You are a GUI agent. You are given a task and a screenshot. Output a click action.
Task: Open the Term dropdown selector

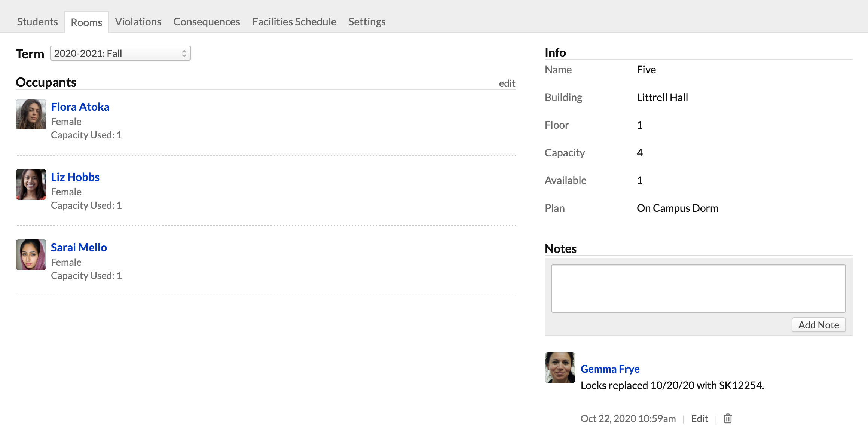coord(120,54)
